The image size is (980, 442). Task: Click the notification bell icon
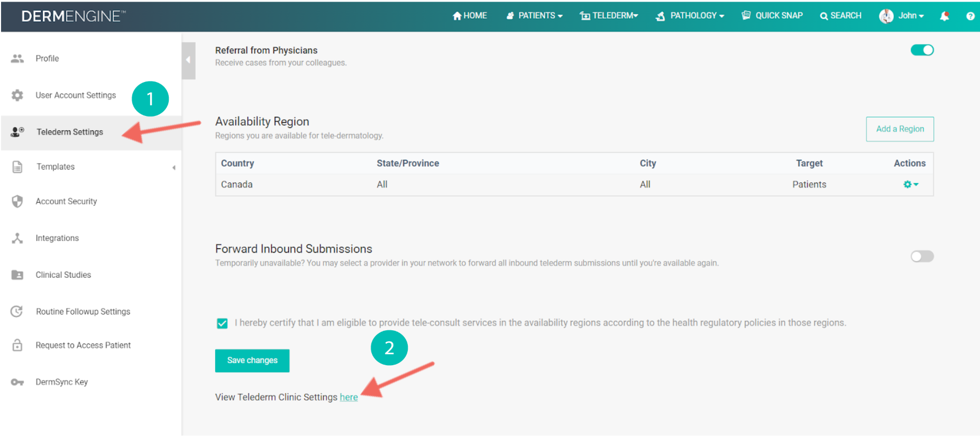[944, 16]
